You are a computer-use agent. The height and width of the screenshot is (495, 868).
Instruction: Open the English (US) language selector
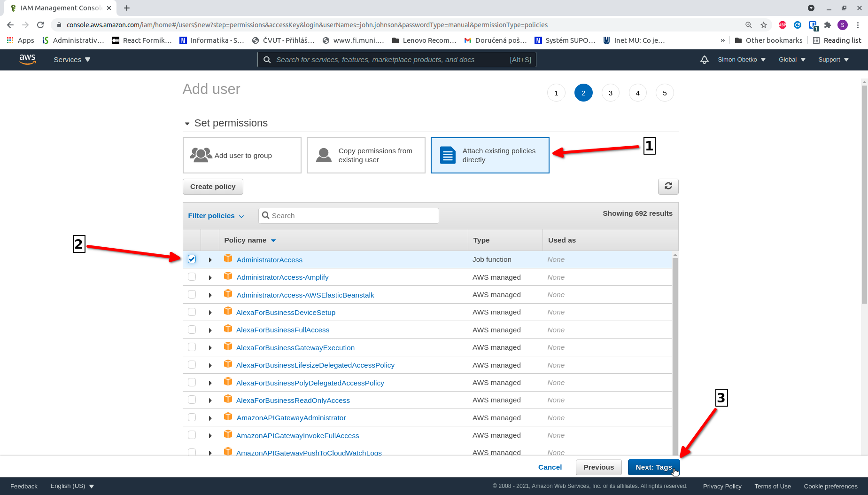point(72,486)
